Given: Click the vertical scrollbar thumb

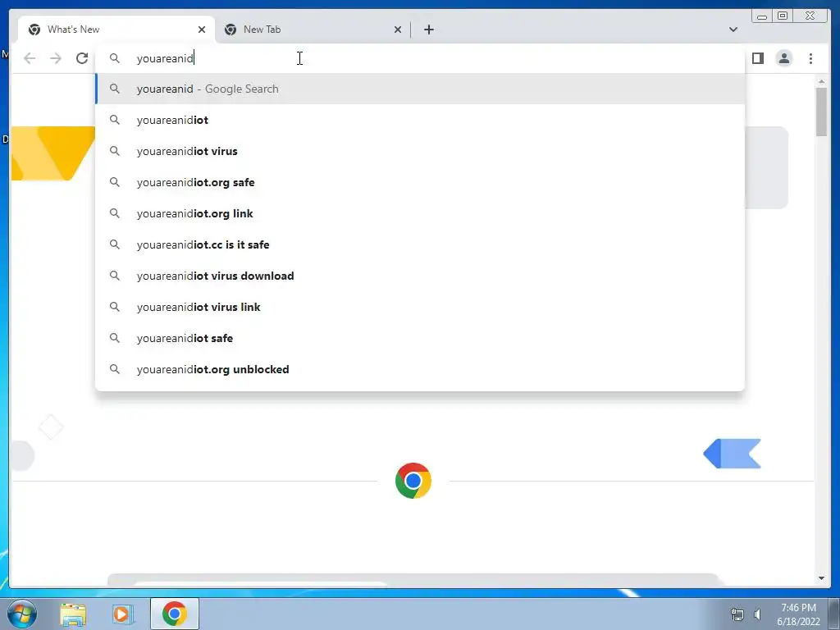Looking at the screenshot, I should click(x=821, y=112).
